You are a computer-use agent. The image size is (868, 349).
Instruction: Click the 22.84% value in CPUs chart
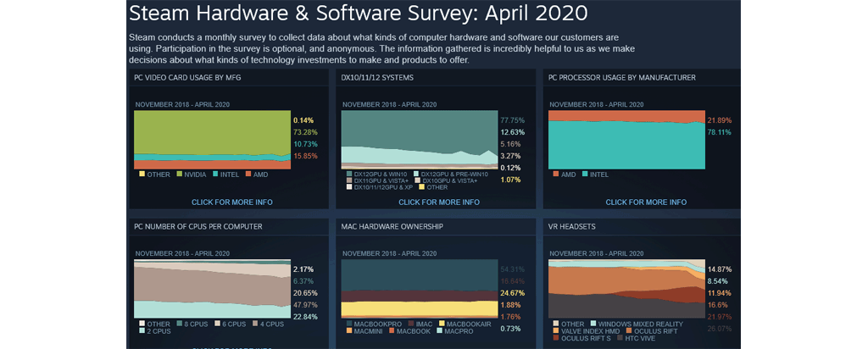[305, 316]
